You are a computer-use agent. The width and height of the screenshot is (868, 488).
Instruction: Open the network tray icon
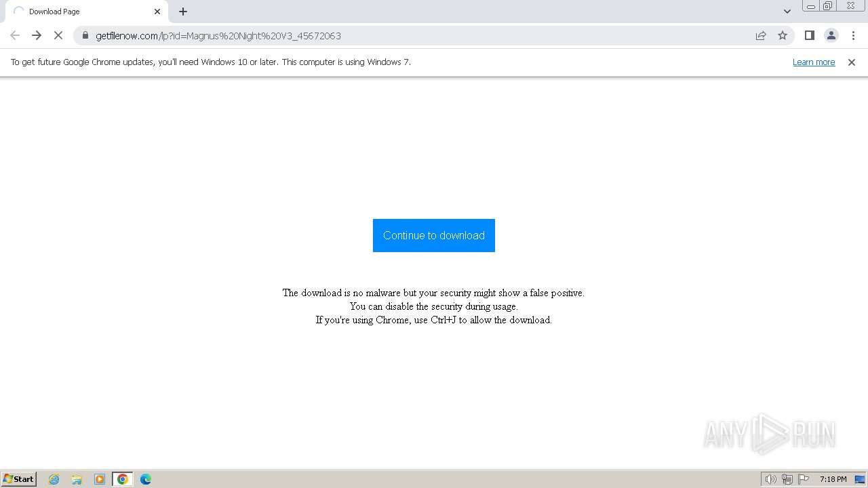coord(787,479)
